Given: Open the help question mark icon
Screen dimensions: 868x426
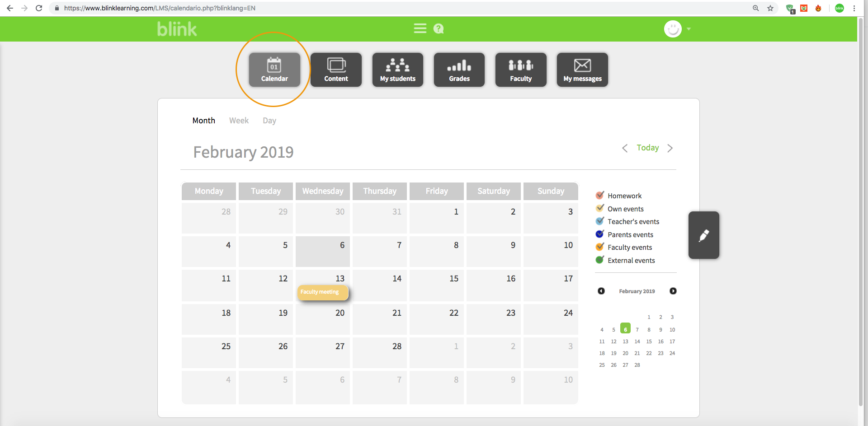Looking at the screenshot, I should pyautogui.click(x=438, y=29).
